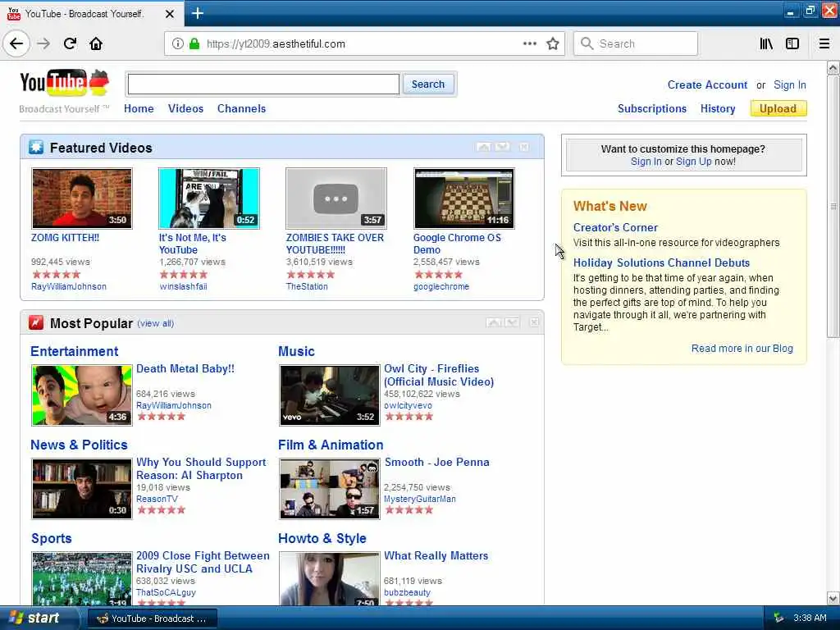This screenshot has width=840, height=630.
Task: Click the page scrollbar down arrow
Action: click(x=833, y=598)
